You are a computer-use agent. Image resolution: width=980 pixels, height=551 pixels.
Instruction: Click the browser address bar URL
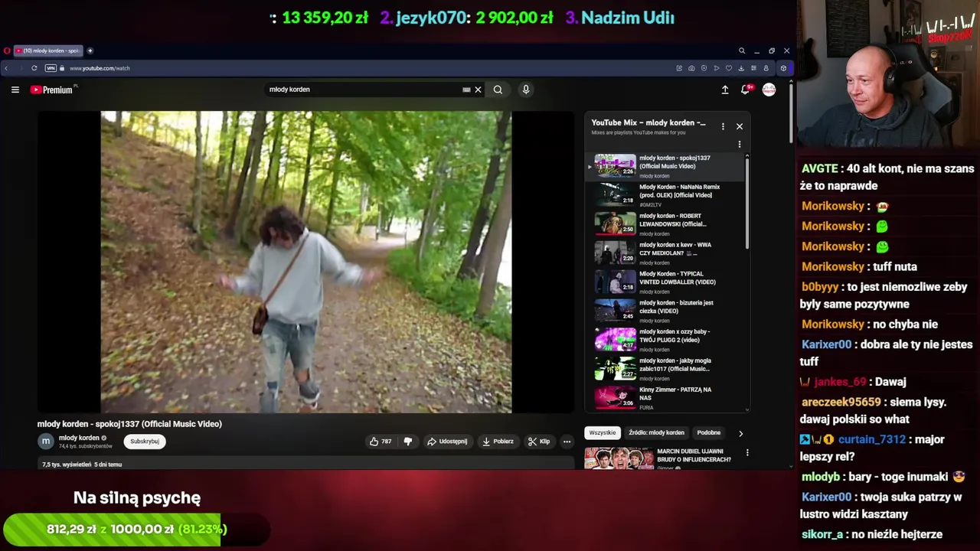point(100,68)
